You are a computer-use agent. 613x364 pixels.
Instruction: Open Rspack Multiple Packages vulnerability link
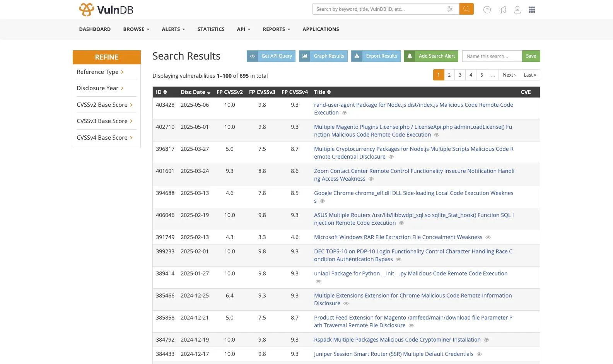(397, 340)
